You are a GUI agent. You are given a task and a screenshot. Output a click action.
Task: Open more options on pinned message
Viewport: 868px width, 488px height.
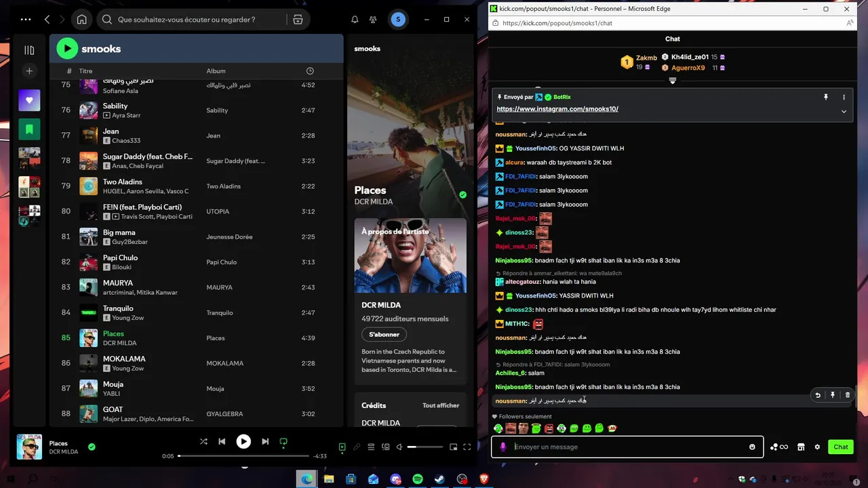[x=844, y=97]
